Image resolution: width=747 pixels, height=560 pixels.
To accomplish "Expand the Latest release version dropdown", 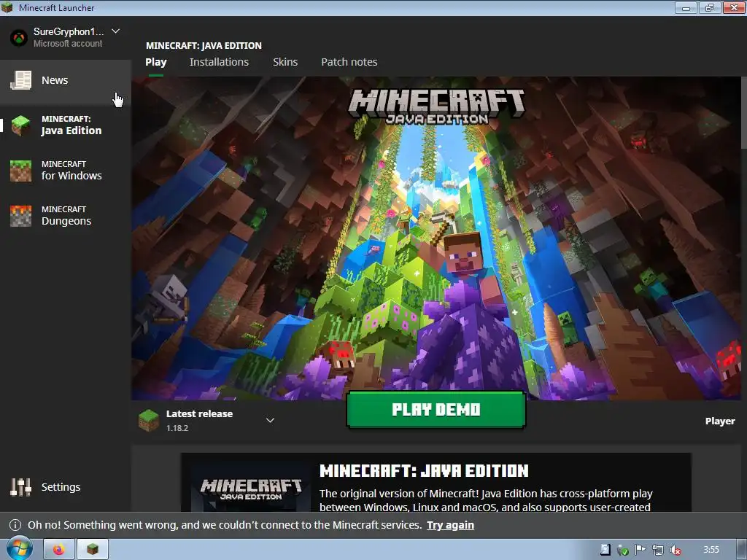I will tap(270, 421).
